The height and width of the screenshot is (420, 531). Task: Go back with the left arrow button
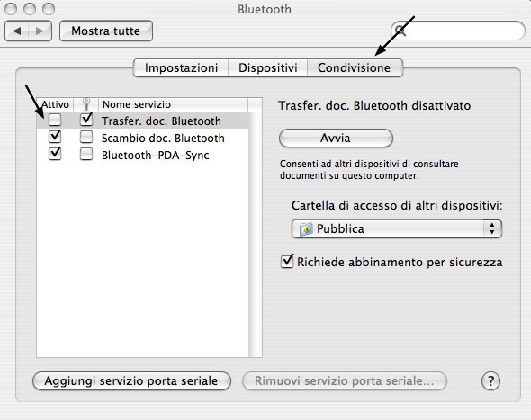point(16,31)
